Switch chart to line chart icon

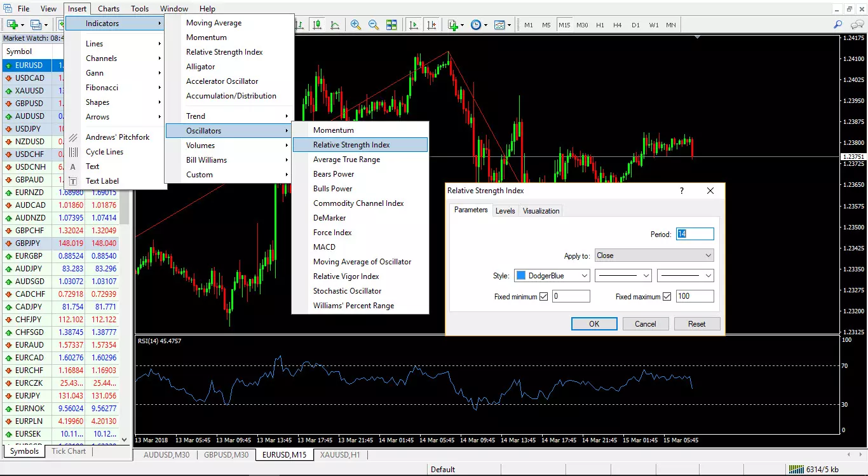[x=335, y=25]
